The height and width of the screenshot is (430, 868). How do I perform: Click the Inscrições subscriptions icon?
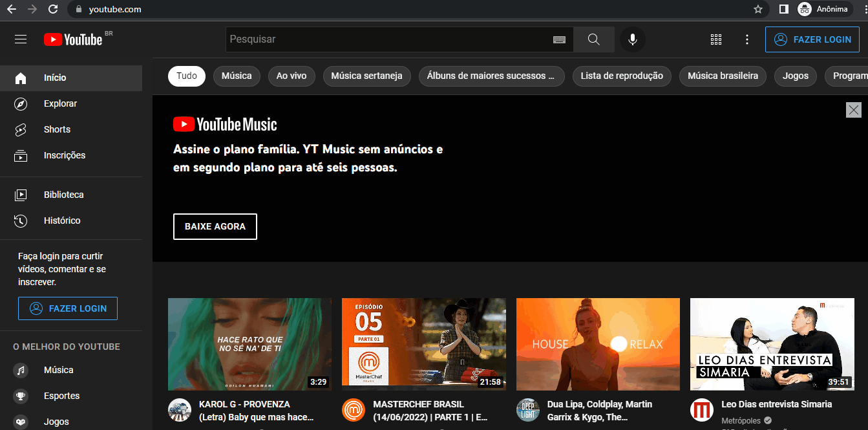click(x=21, y=155)
